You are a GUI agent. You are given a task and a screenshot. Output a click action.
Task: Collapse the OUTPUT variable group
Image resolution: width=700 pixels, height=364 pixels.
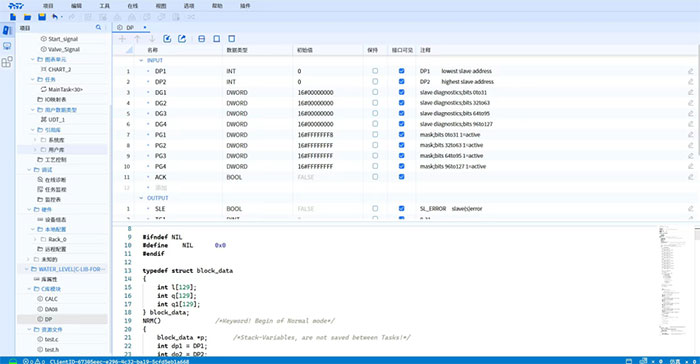141,198
